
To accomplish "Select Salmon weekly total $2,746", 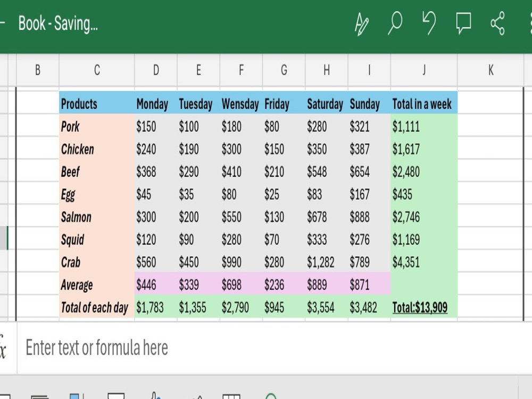I will pyautogui.click(x=424, y=216).
